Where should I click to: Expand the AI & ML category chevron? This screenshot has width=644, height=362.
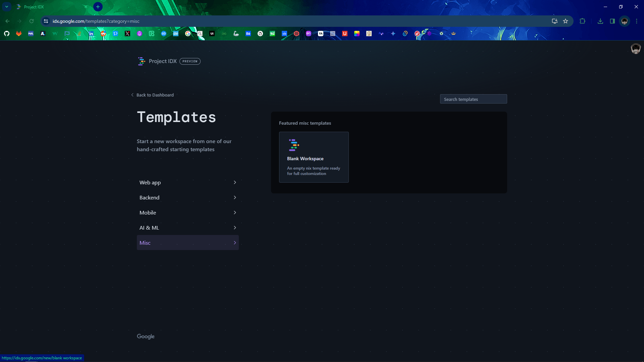[235, 228]
